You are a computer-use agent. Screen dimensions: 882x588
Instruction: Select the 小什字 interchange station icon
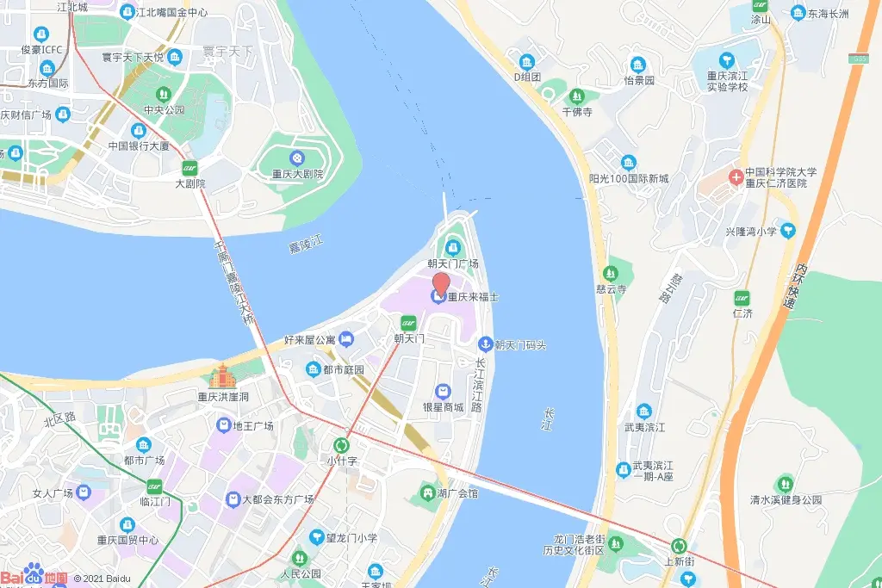(x=341, y=446)
